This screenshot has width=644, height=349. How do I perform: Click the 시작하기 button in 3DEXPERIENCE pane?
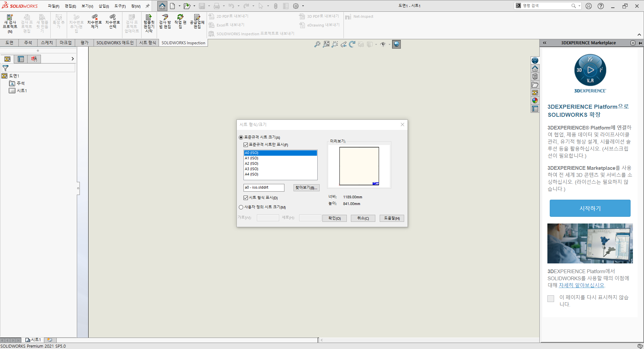click(x=590, y=208)
